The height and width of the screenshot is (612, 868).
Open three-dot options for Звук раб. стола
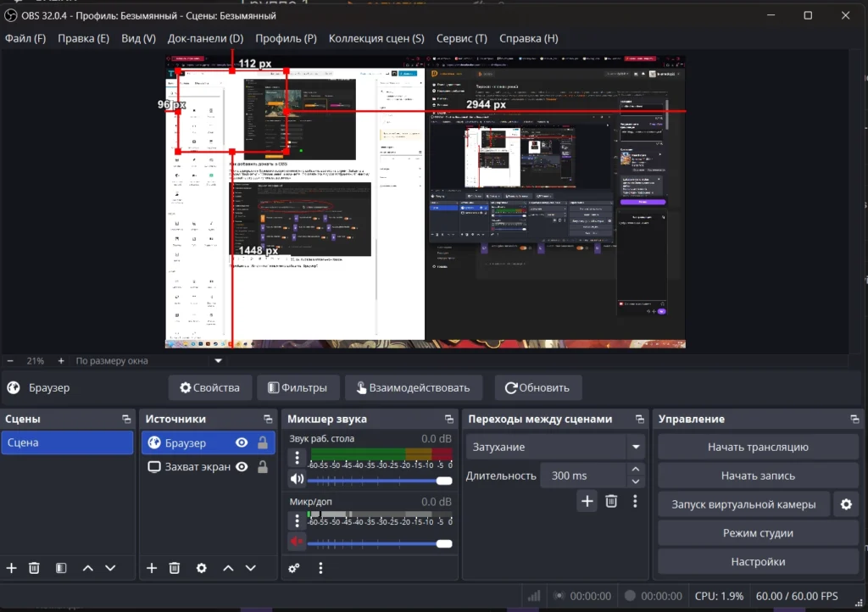click(x=298, y=458)
